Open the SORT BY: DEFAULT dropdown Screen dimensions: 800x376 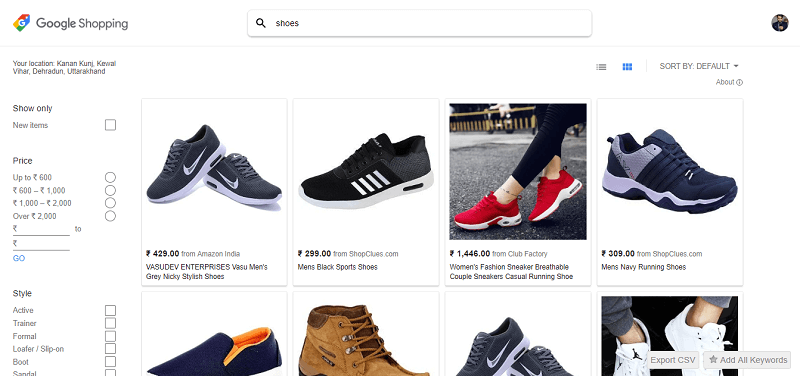click(x=699, y=66)
